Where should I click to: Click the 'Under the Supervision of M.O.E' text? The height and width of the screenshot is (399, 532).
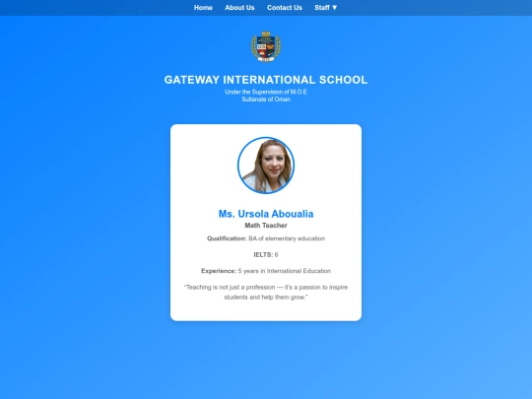point(266,92)
